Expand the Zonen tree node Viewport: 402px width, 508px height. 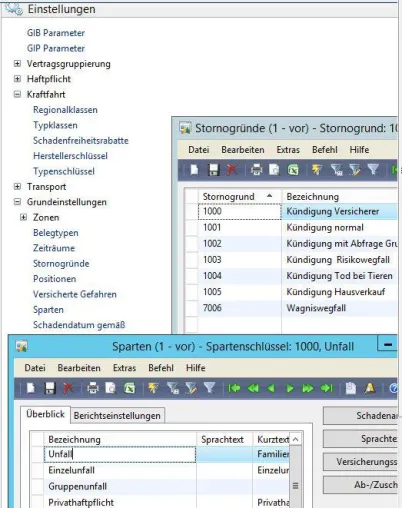(x=23, y=217)
